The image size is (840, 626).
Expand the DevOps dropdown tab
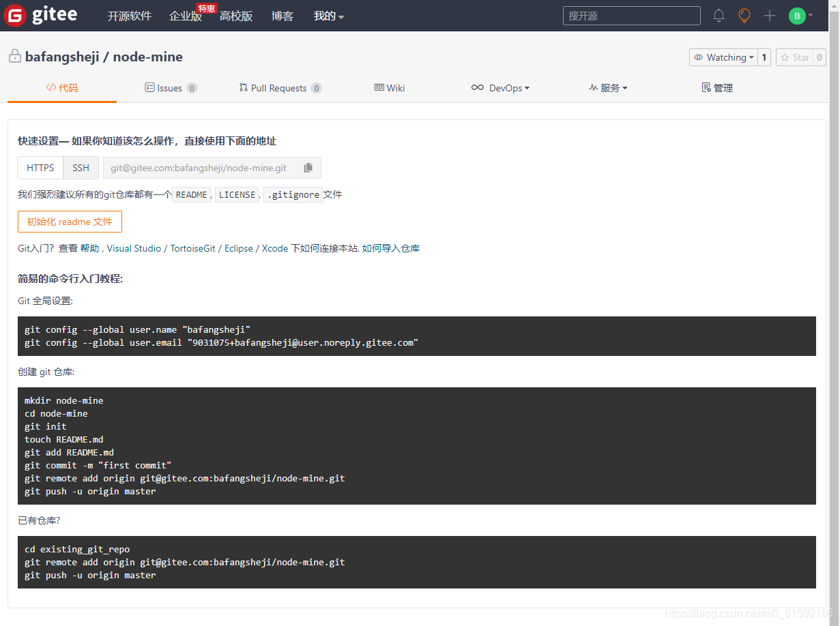point(500,88)
